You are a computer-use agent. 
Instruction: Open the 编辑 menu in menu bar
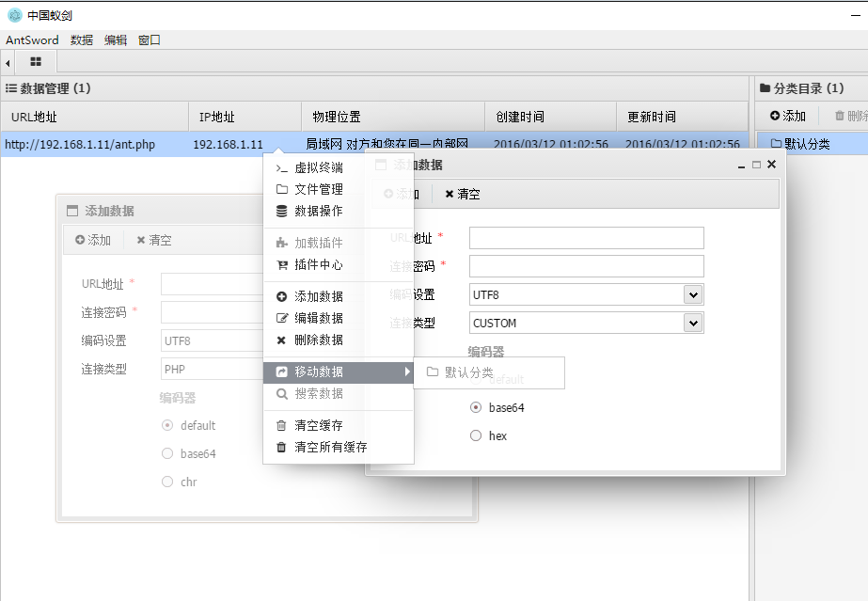point(115,40)
